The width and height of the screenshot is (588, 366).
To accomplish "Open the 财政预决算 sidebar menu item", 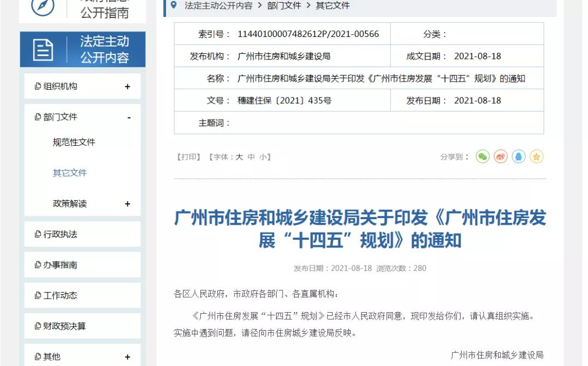I will point(64,326).
